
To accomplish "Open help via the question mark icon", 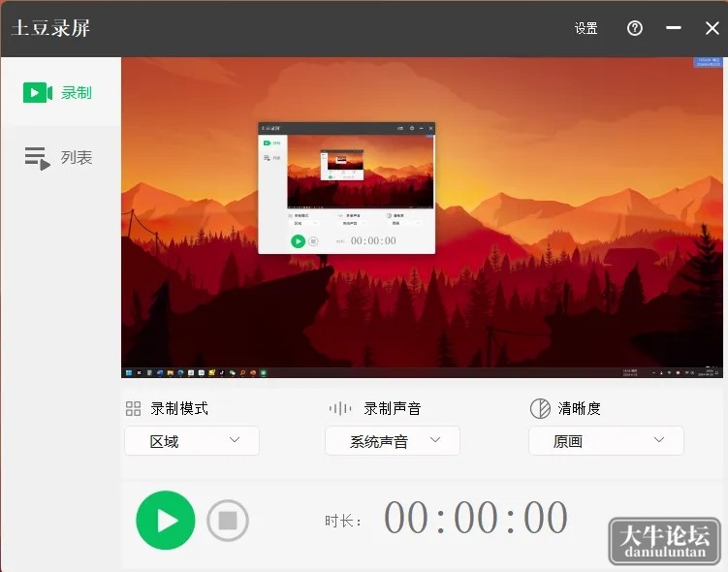I will (635, 28).
